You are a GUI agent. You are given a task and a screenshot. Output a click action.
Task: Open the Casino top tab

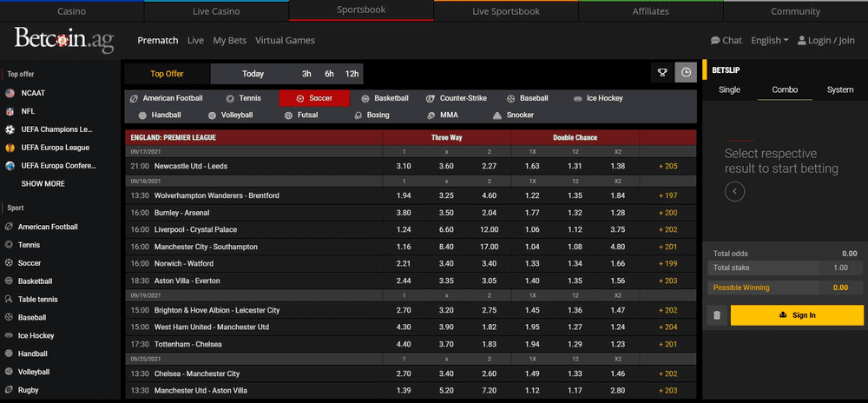coord(72,11)
